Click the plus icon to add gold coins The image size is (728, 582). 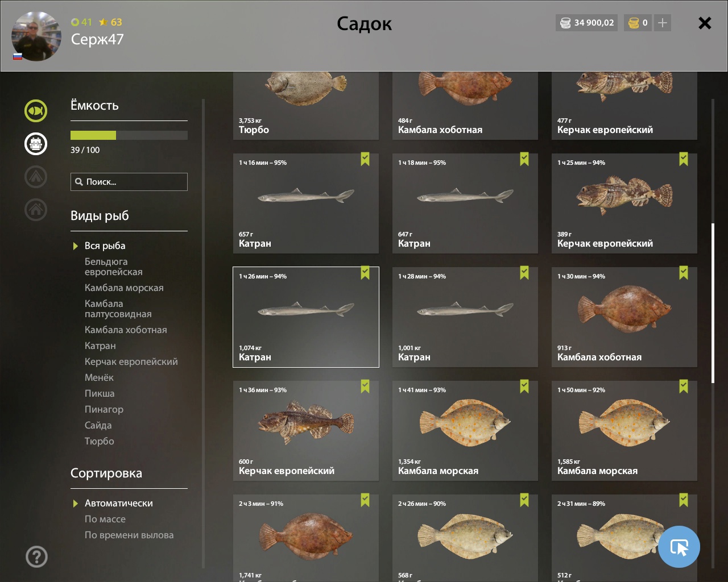[x=663, y=23]
